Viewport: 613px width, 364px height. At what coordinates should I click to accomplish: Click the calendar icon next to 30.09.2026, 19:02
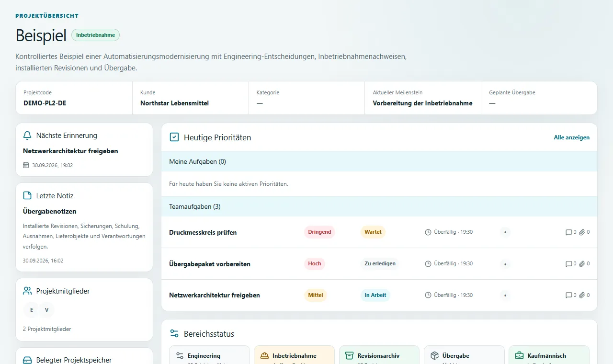click(x=26, y=165)
